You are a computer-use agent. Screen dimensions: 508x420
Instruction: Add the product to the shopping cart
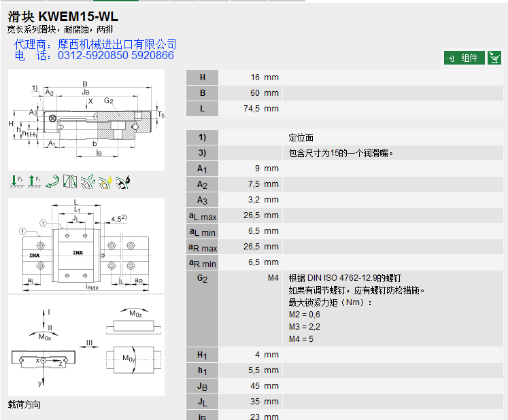coord(495,58)
